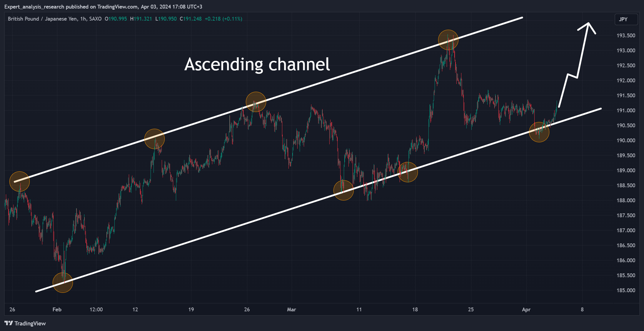Click the 190.000 price label
Viewport: 644px width, 331px height.
coord(626,141)
